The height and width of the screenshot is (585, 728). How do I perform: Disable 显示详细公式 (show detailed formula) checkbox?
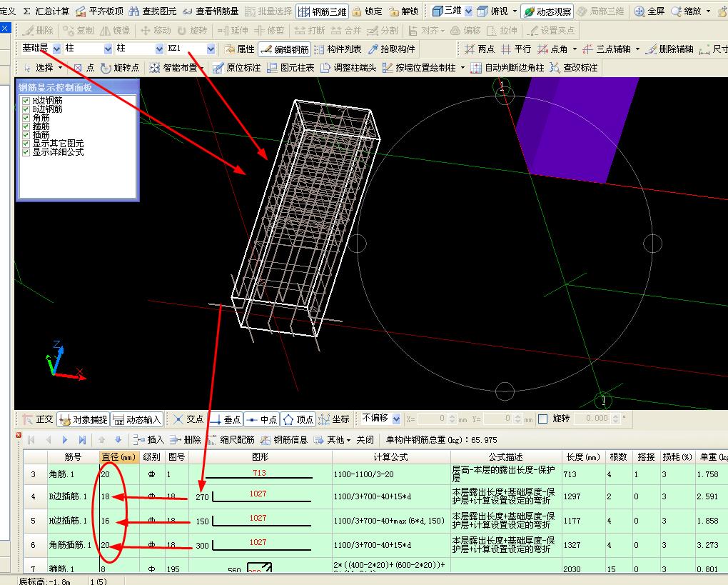26,152
